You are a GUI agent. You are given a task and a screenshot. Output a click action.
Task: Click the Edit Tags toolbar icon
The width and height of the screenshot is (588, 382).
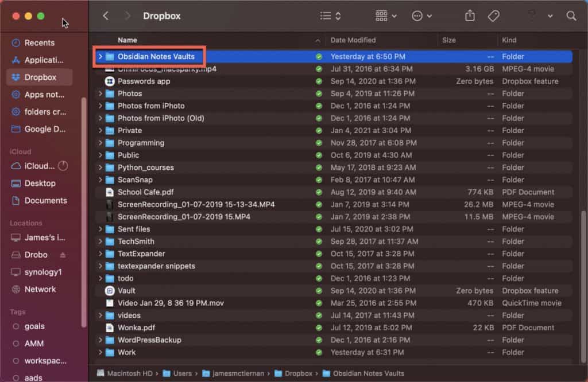tap(493, 15)
